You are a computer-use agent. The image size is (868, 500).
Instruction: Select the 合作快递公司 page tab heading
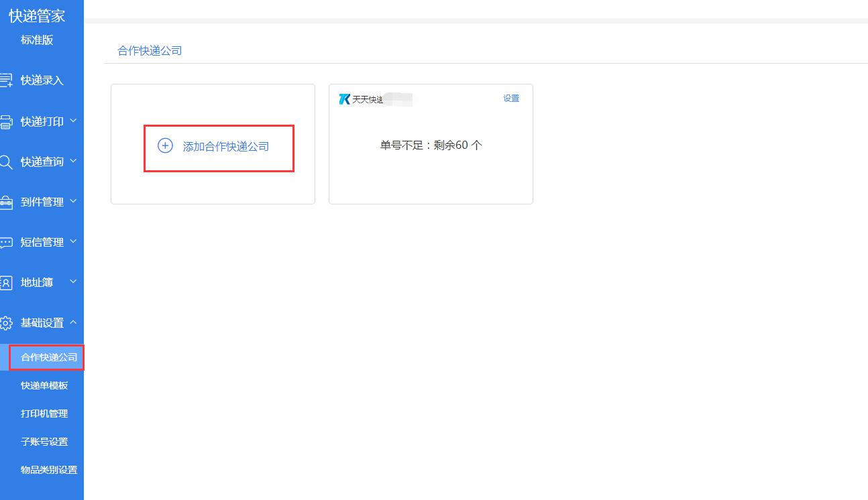150,51
